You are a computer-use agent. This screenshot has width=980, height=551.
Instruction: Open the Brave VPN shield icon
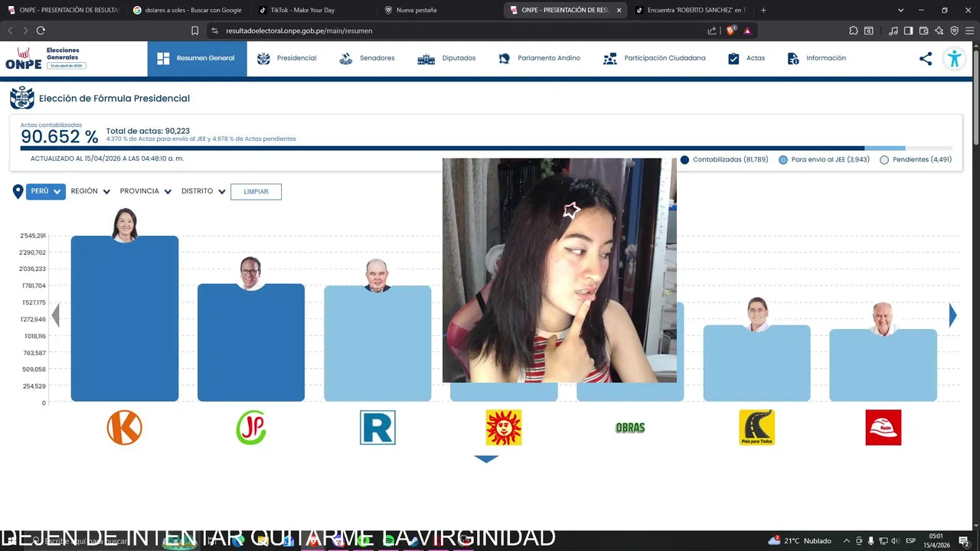955,31
